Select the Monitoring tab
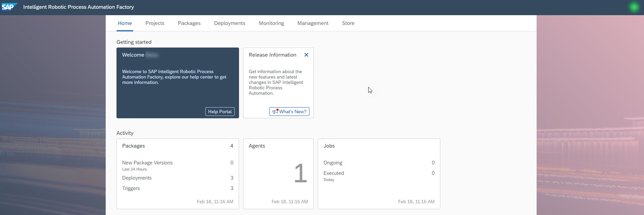 tap(271, 23)
